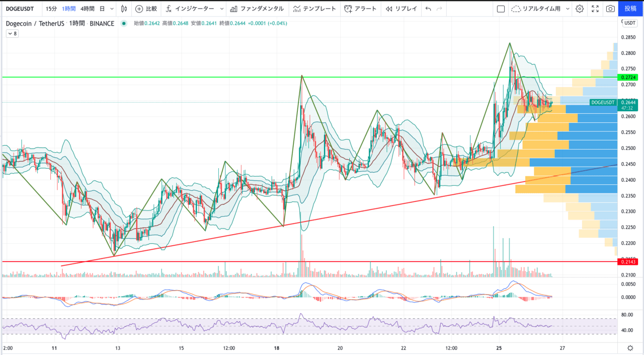Viewport: 644px width, 355px height.
Task: Expand the layout name dropdown chevron
Action: 568,9
